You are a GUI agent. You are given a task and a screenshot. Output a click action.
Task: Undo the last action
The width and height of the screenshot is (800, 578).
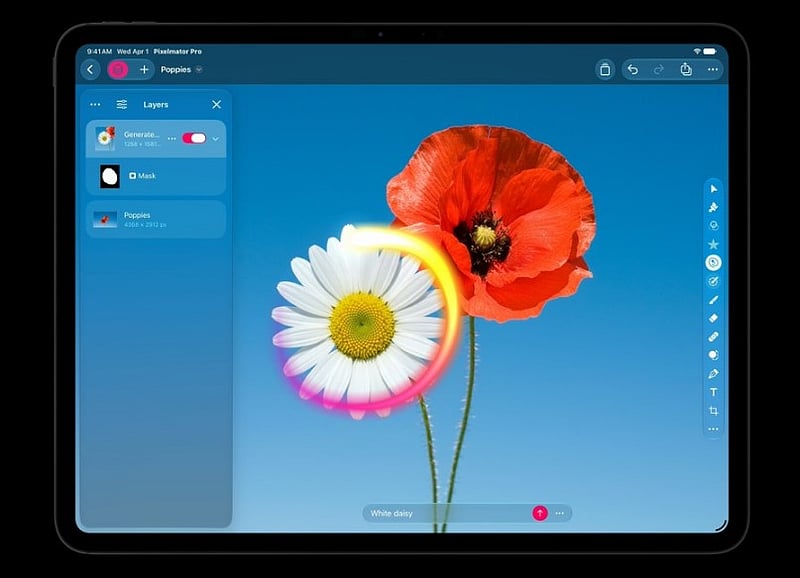(x=633, y=69)
